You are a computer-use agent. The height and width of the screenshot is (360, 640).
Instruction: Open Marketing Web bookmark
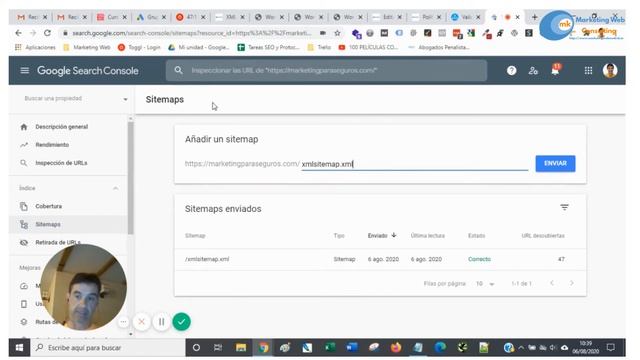coord(87,47)
